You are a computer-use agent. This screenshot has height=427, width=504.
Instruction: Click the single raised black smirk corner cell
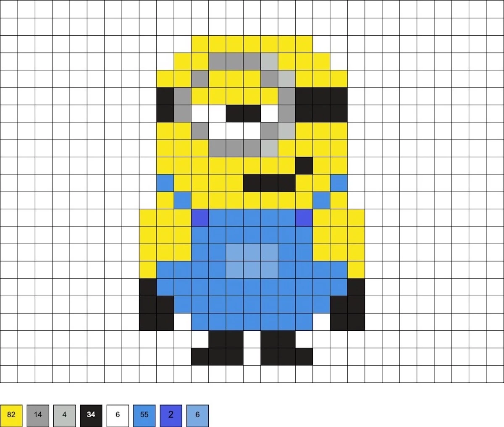[x=304, y=166]
